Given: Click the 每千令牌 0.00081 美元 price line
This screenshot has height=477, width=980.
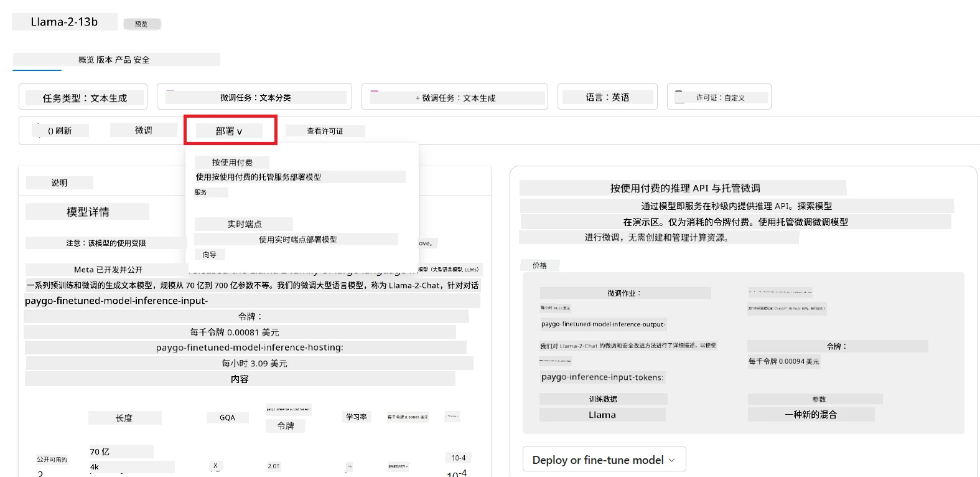Looking at the screenshot, I should (x=235, y=332).
